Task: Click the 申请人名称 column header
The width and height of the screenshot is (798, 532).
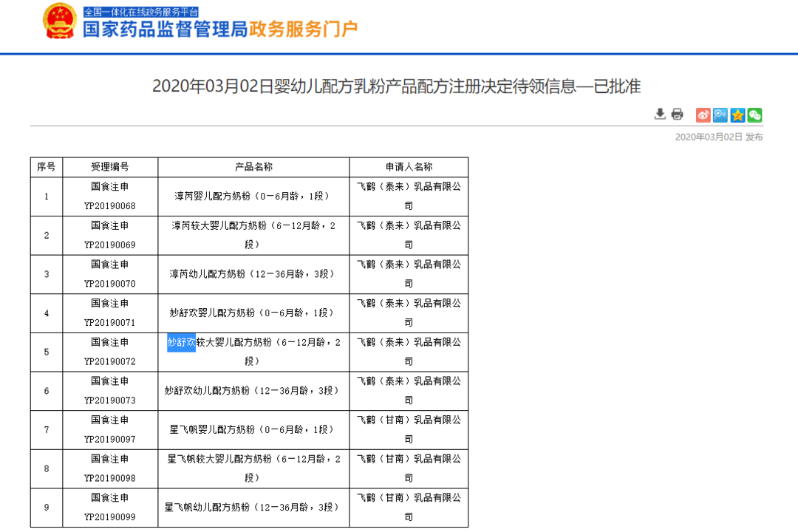Action: [409, 167]
